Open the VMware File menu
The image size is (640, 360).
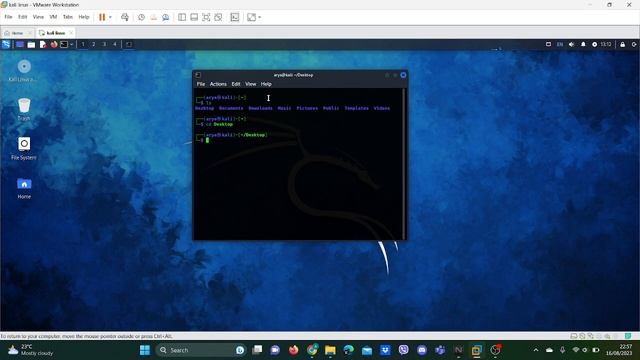(8, 17)
